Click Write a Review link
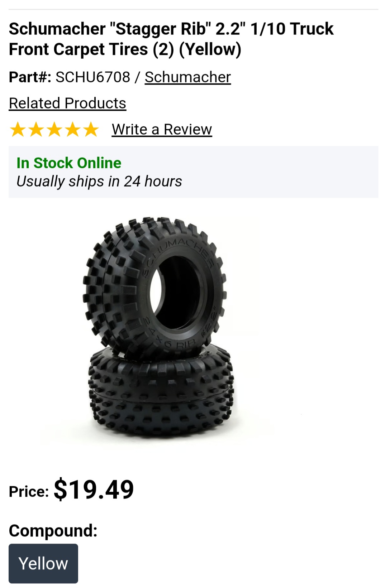Viewport: 385px width, 588px height. pos(162,129)
